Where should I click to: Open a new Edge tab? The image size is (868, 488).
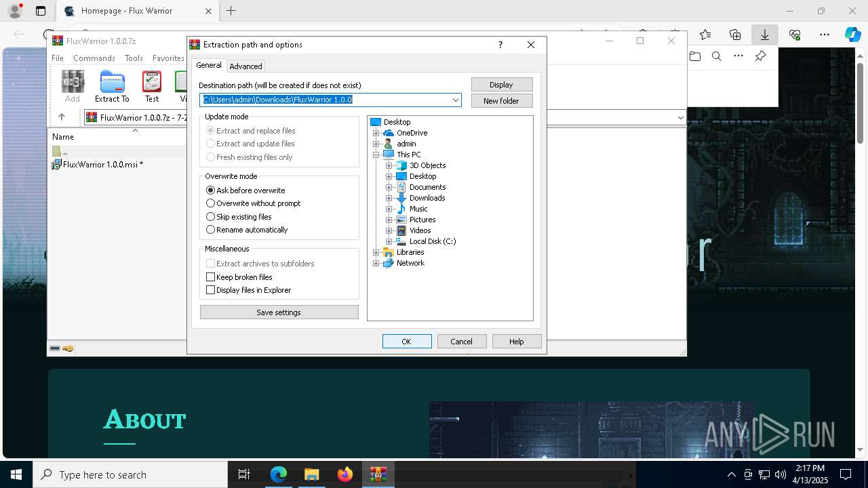(231, 11)
